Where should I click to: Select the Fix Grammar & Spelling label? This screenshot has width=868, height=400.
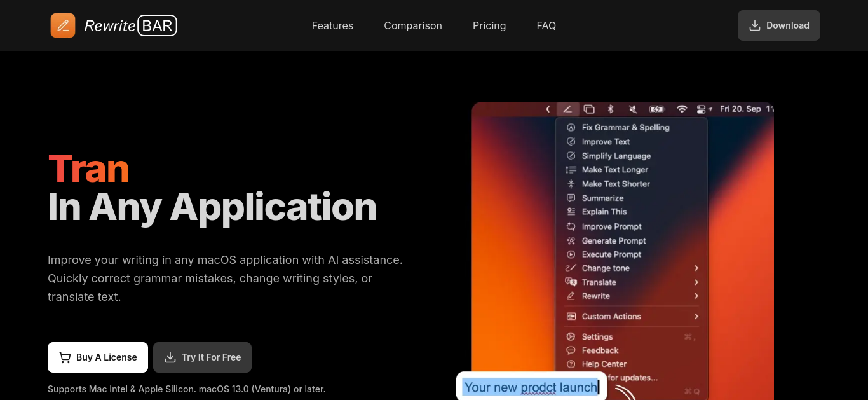(626, 127)
